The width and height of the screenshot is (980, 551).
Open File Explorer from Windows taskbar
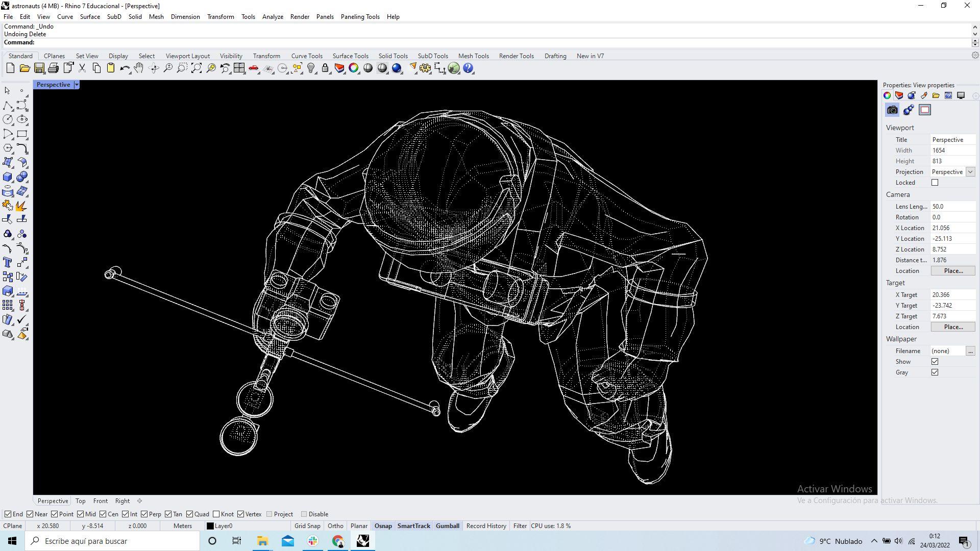[x=262, y=541]
